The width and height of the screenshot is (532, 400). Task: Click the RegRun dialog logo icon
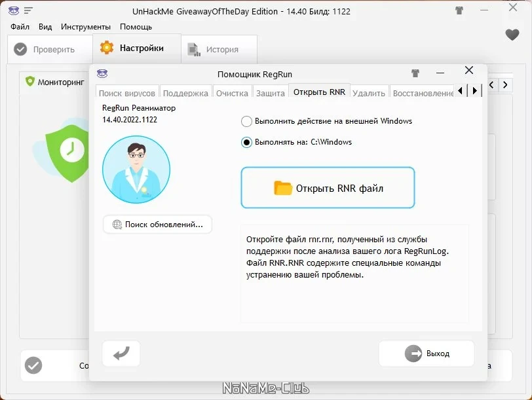102,73
